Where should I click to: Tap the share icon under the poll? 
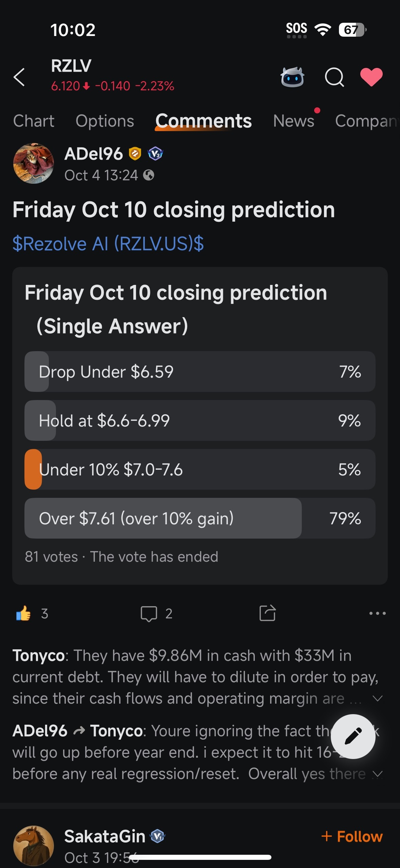267,613
